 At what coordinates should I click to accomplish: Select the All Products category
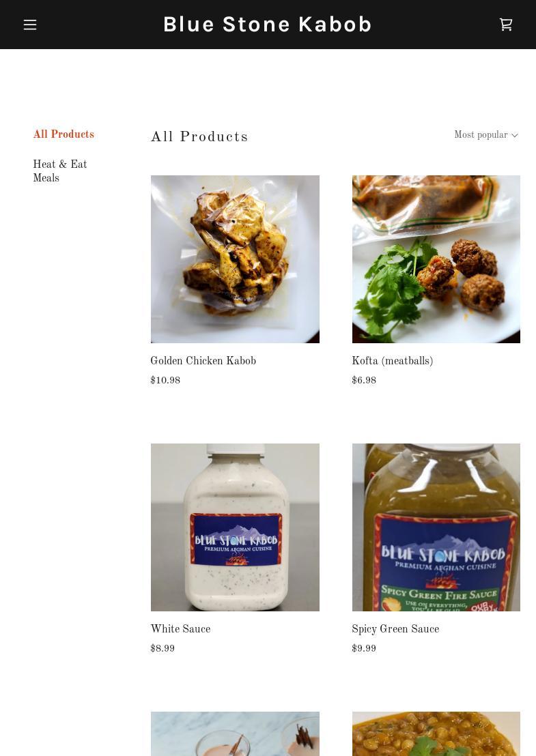(64, 135)
